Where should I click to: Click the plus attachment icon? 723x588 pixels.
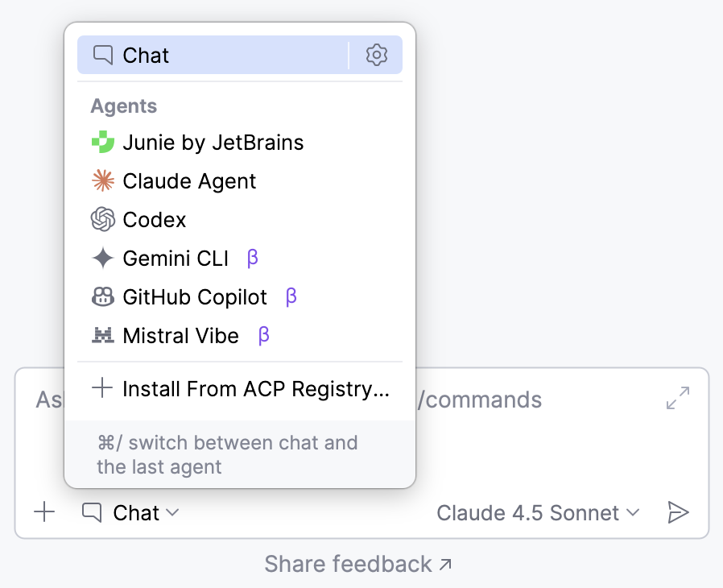(x=44, y=511)
